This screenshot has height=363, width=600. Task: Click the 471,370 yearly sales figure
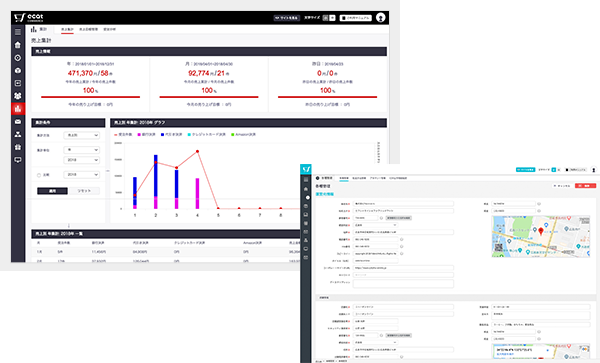(80, 73)
